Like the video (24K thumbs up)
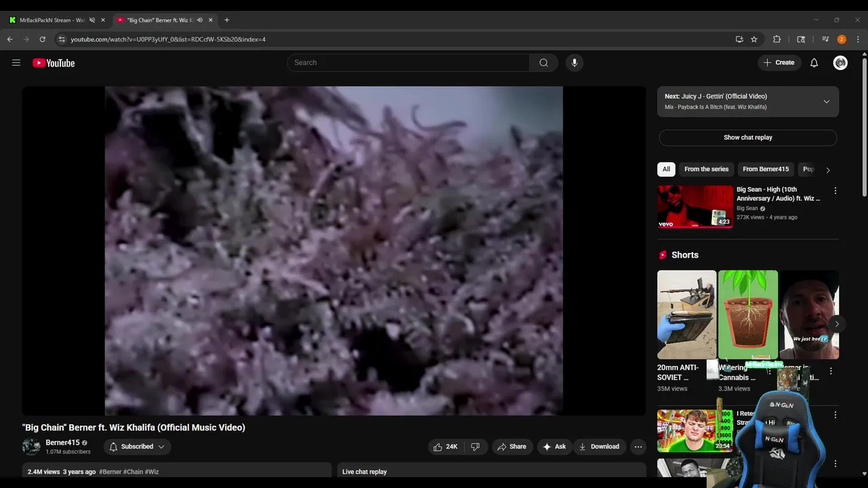This screenshot has height=488, width=868. click(445, 447)
